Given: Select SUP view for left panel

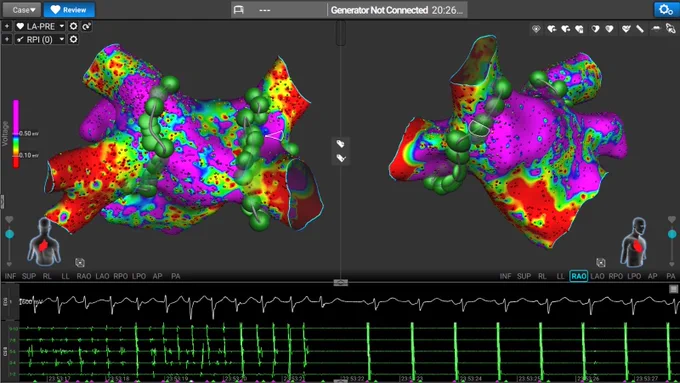Looking at the screenshot, I should (29, 276).
